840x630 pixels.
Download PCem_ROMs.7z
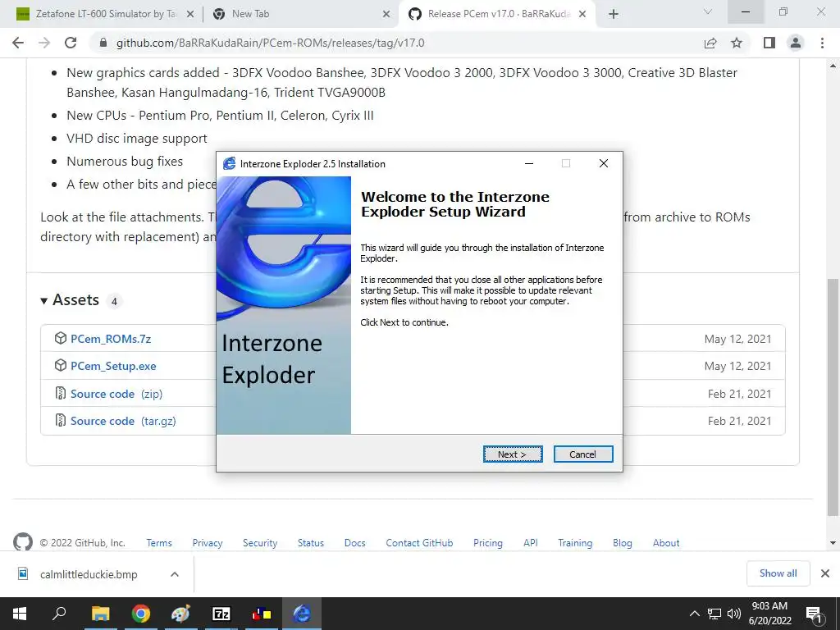coord(111,339)
